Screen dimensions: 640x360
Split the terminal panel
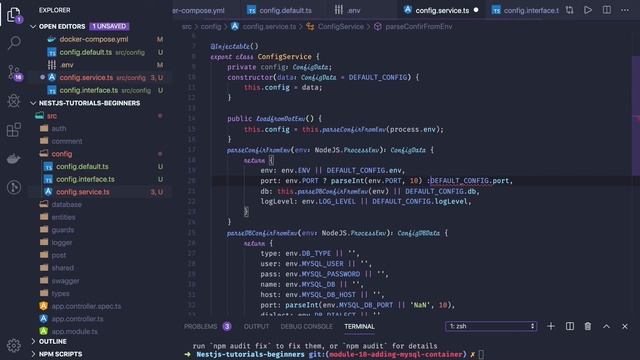[x=569, y=326]
